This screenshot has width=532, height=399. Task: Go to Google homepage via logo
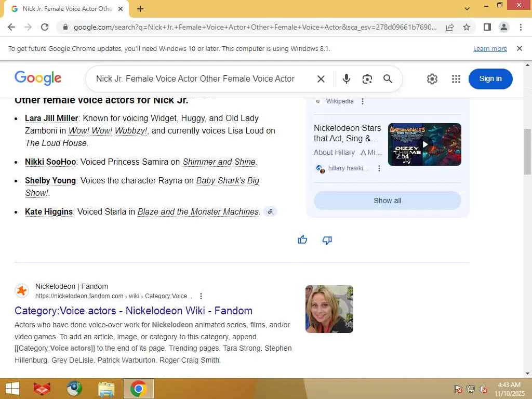(38, 78)
